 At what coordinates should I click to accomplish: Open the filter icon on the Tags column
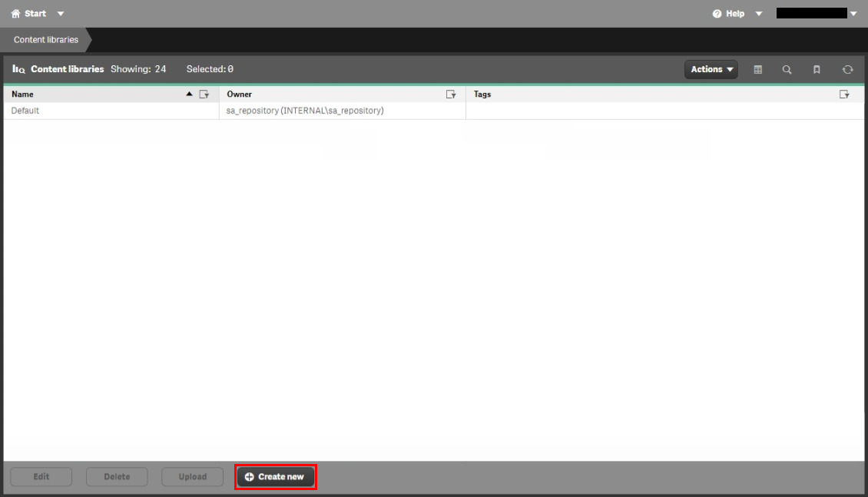845,94
